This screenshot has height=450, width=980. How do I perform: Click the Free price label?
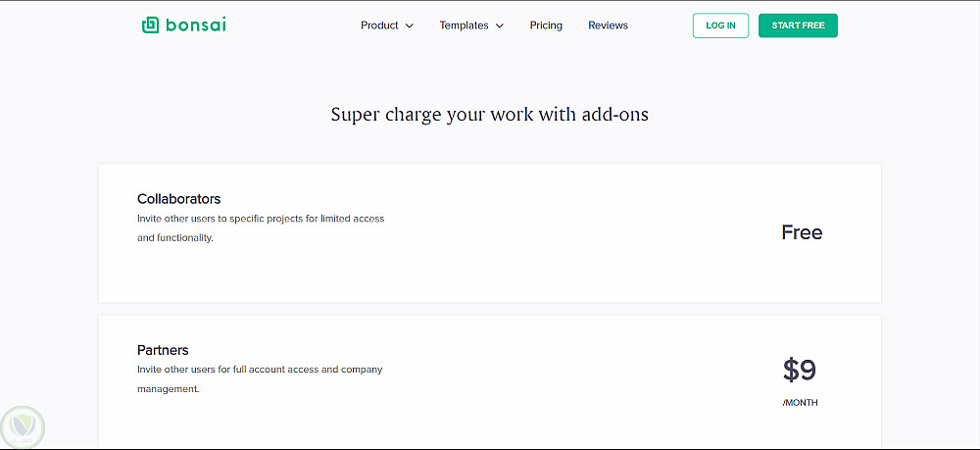pyautogui.click(x=802, y=232)
